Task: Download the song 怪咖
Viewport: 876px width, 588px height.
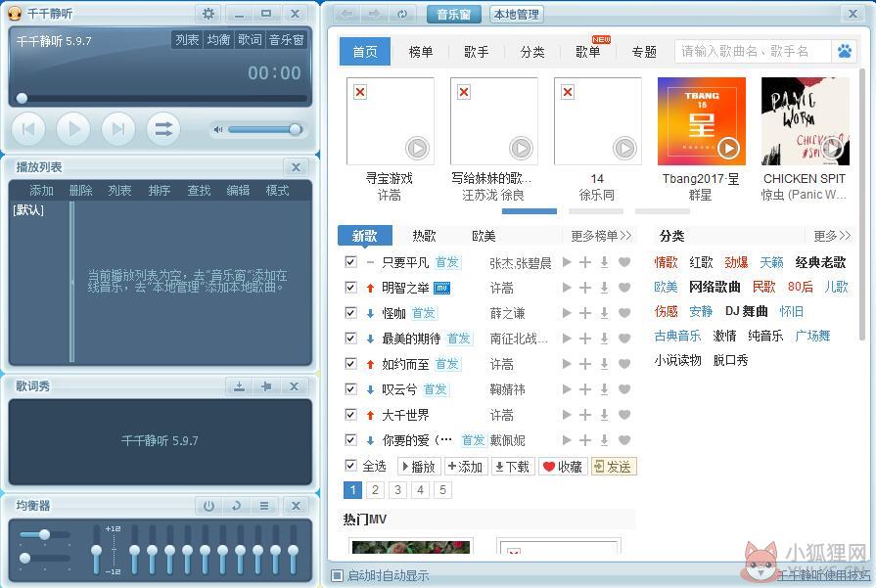Action: tap(604, 313)
